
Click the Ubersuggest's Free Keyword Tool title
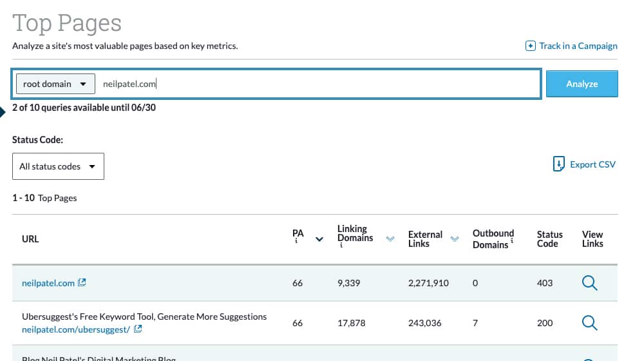pyautogui.click(x=144, y=317)
